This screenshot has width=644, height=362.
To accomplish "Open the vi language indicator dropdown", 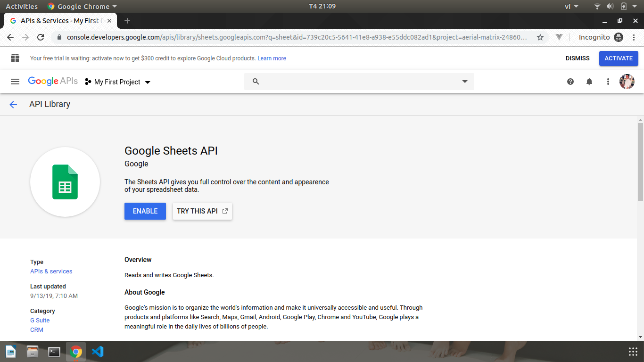I will 571,7.
